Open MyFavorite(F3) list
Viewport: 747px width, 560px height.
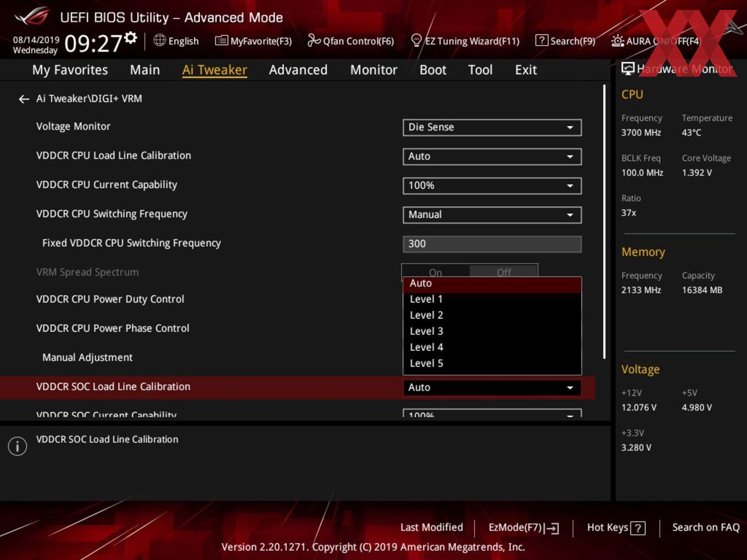click(x=253, y=41)
